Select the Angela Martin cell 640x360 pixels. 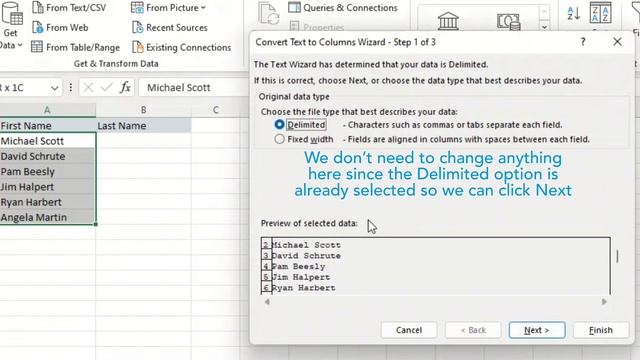(47, 217)
